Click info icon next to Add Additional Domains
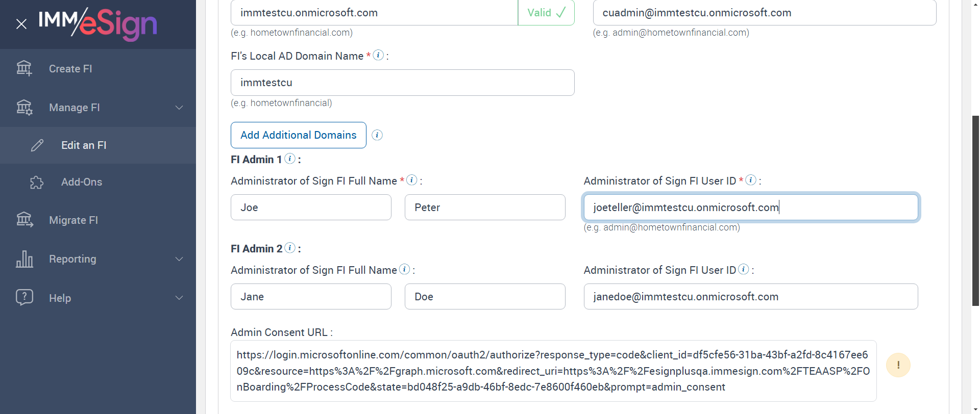Viewport: 980px width, 414px height. tap(377, 135)
